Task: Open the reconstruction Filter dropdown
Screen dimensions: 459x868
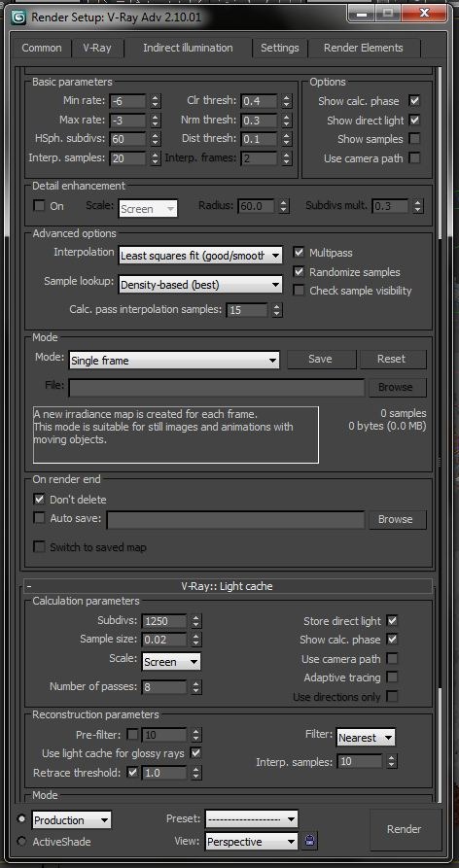Action: [366, 738]
